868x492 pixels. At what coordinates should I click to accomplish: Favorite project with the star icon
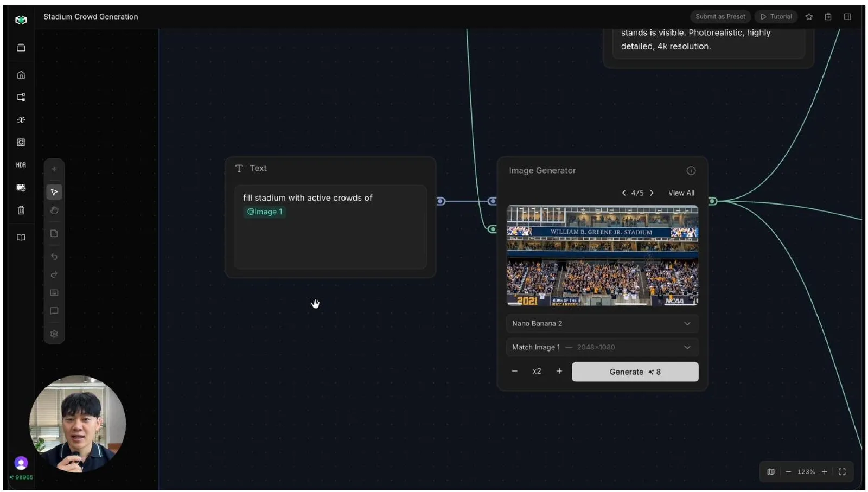(x=809, y=17)
